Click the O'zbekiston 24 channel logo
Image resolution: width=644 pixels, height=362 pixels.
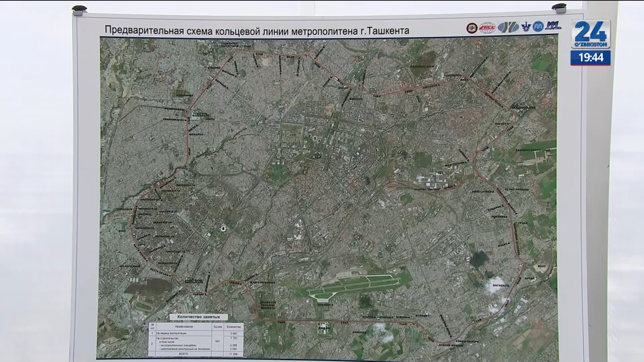pyautogui.click(x=591, y=34)
